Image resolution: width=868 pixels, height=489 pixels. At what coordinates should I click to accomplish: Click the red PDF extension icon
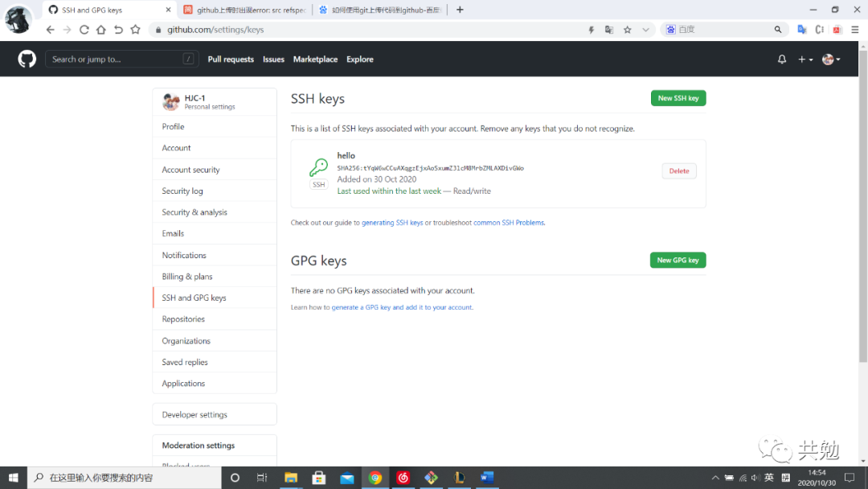click(x=837, y=30)
